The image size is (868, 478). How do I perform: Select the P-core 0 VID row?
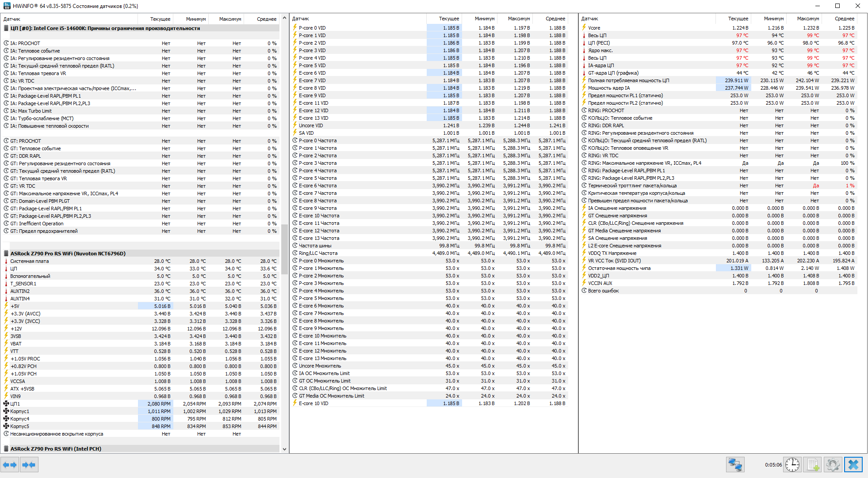coord(312,28)
